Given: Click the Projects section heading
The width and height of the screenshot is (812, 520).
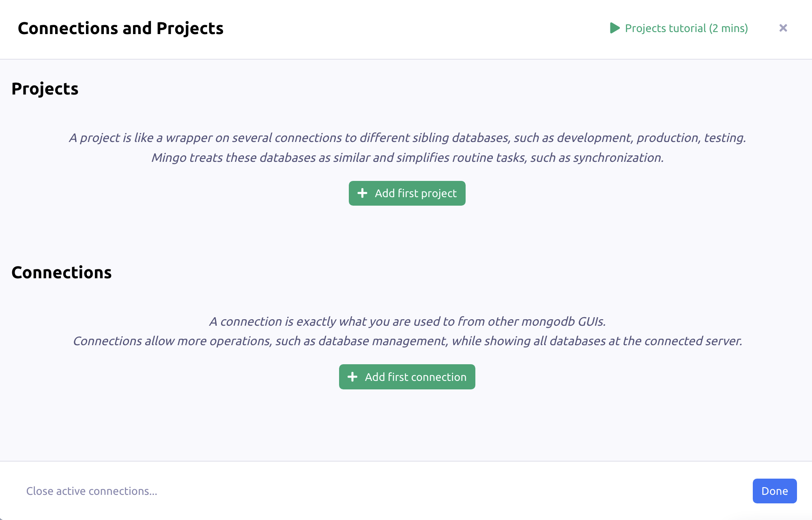Looking at the screenshot, I should click(45, 89).
